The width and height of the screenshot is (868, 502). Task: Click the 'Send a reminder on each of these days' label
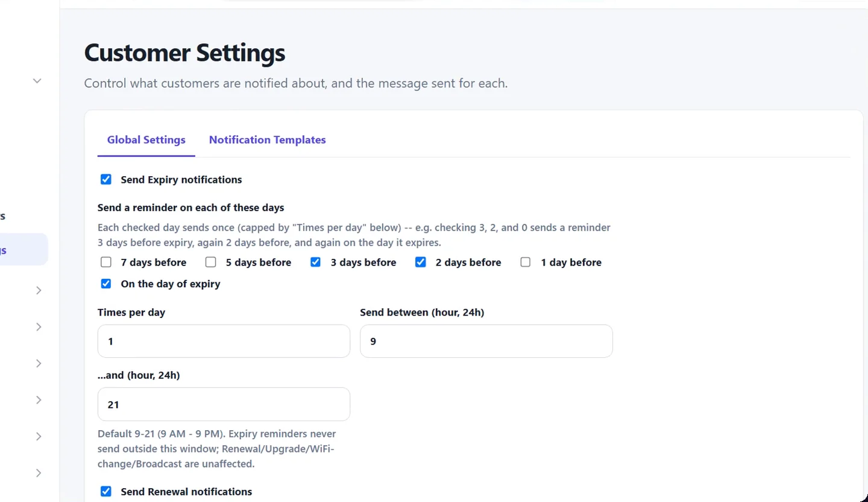pyautogui.click(x=191, y=208)
